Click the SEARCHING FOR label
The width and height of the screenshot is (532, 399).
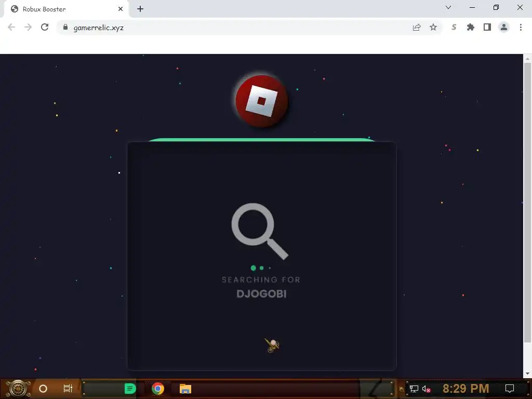coord(261,280)
